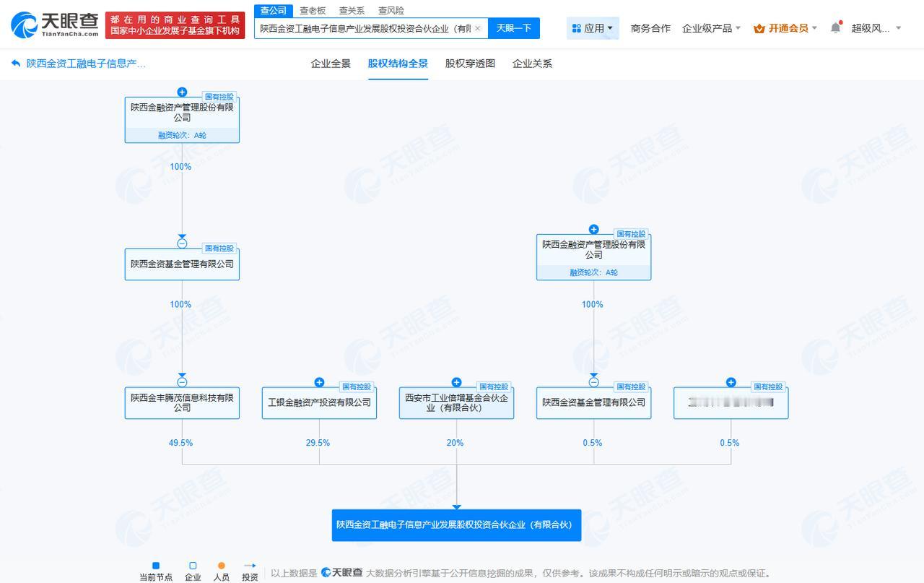Open the 超级风... user account dropdown
The width and height of the screenshot is (924, 583).
coord(876,28)
